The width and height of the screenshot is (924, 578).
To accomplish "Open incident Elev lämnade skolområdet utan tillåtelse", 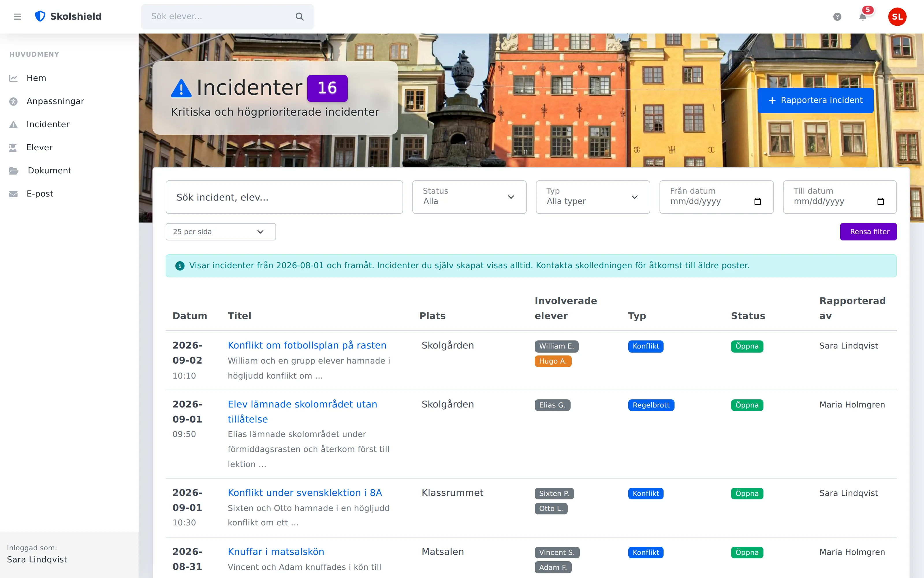I will (302, 412).
